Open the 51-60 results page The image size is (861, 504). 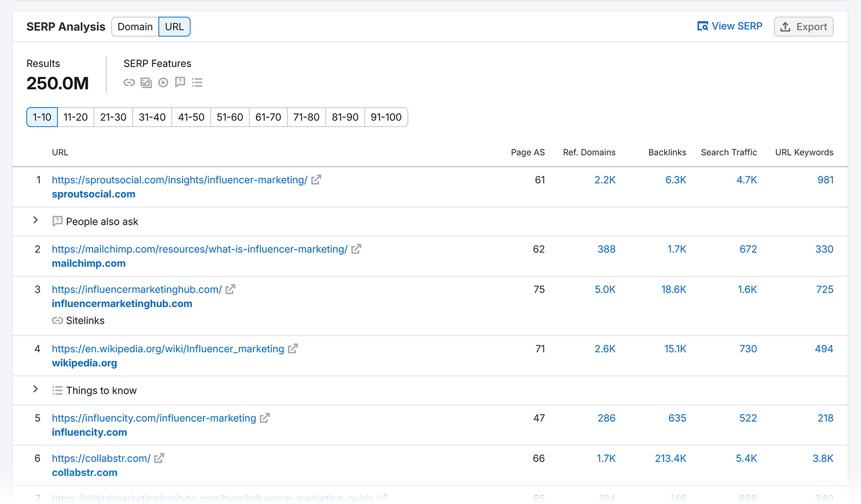click(229, 117)
